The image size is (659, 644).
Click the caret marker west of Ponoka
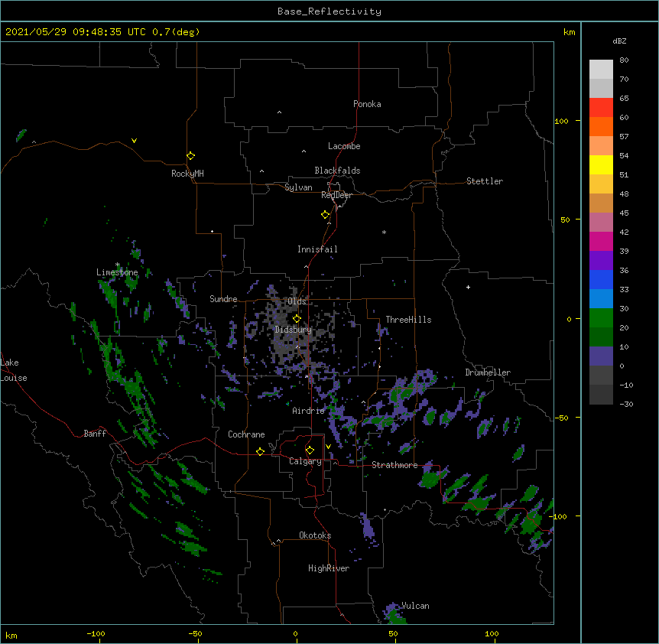279,112
